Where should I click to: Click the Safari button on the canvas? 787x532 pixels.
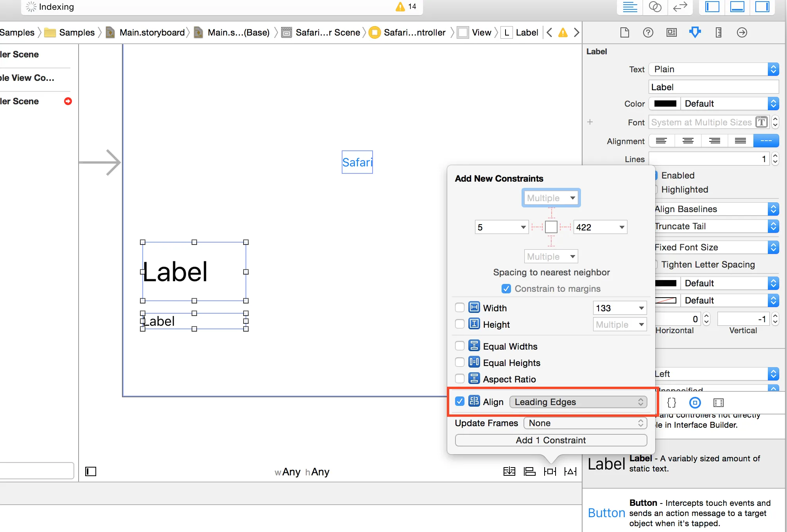click(357, 162)
